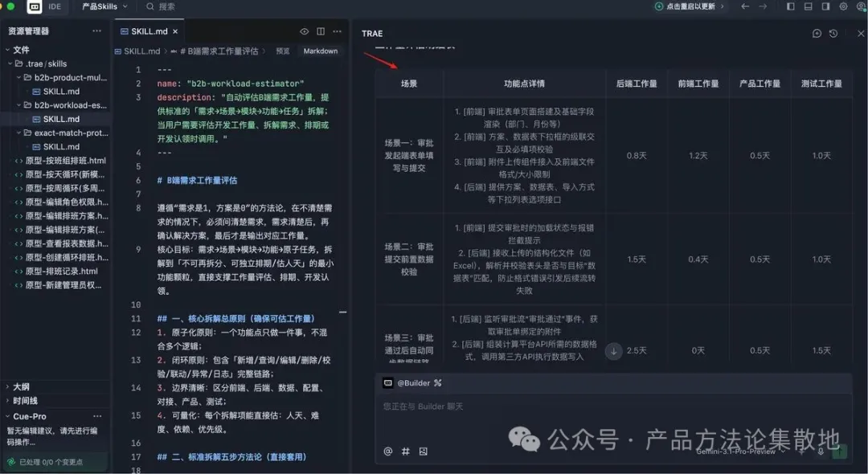Toggle the primary sidebar layout icon
868x474 pixels.
792,6
